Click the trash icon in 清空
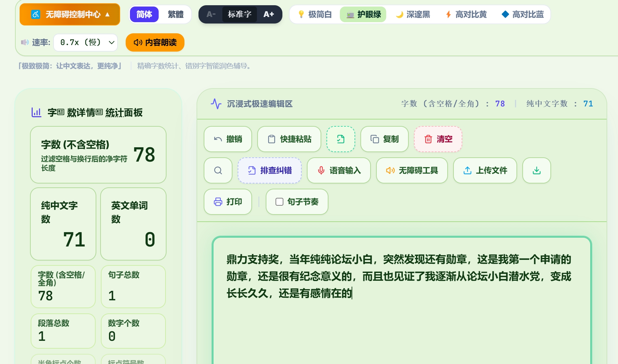 (428, 139)
